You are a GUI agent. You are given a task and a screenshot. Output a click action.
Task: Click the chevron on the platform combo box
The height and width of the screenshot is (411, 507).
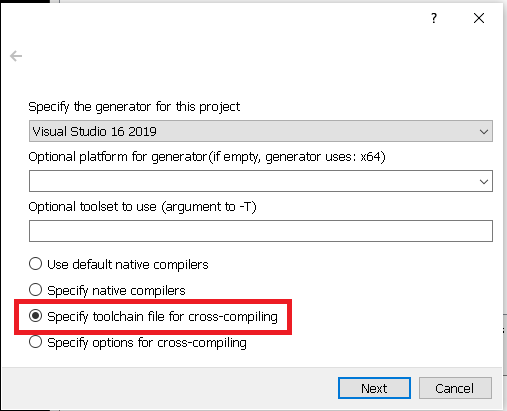click(x=484, y=181)
